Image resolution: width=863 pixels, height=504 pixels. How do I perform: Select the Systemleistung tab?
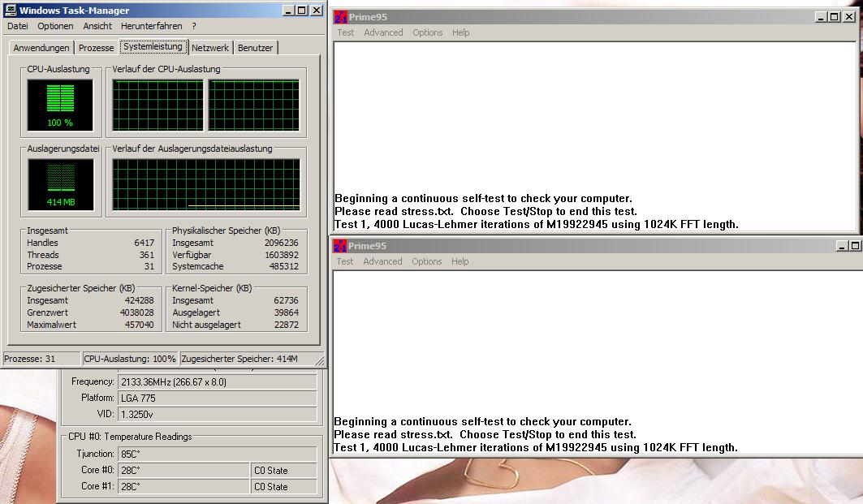(x=153, y=47)
